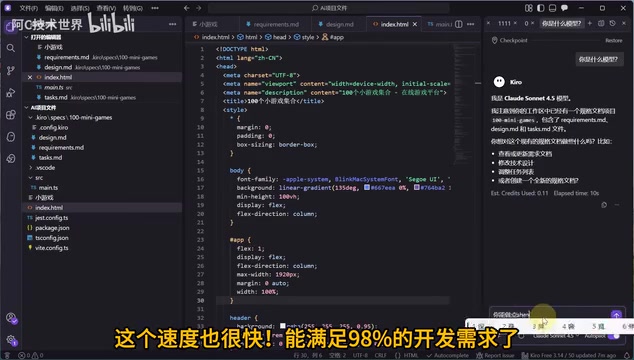Open the html breadcrumb segment
This screenshot has height=360, width=634.
(247, 37)
